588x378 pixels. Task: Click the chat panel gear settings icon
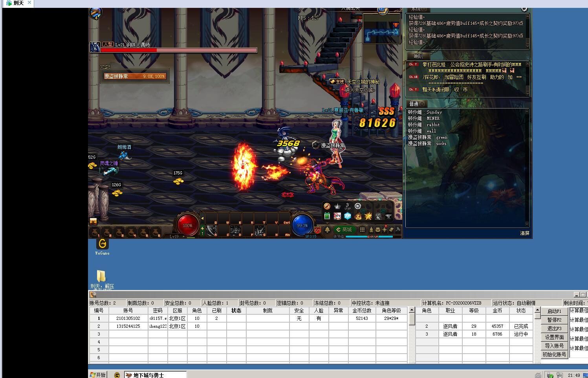coord(524,9)
